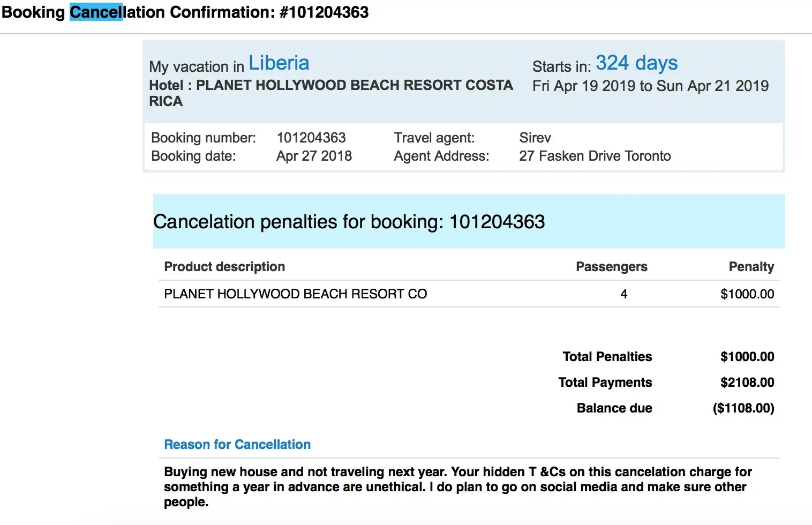This screenshot has height=525, width=812.
Task: Click the 324 days countdown text
Action: tap(636, 63)
